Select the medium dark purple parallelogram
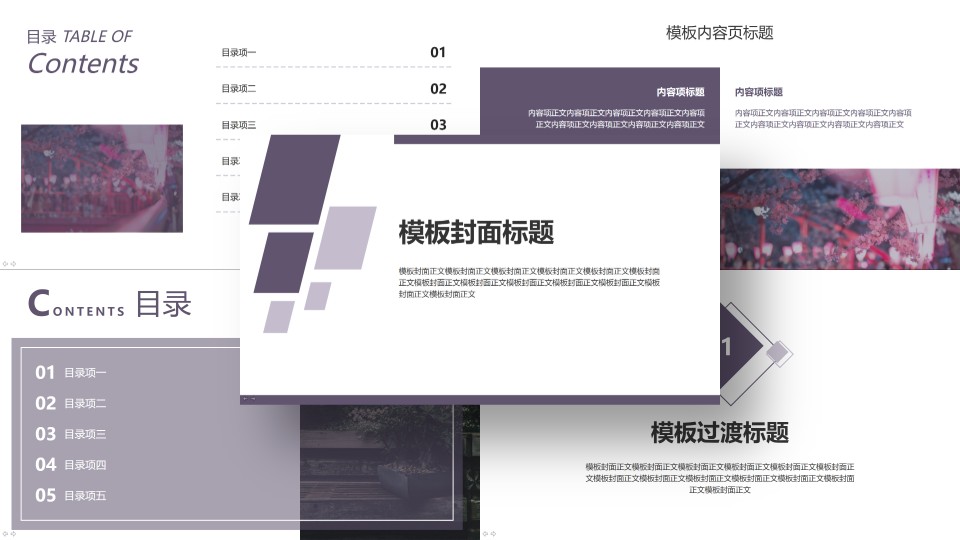This screenshot has width=960, height=540. point(283,262)
